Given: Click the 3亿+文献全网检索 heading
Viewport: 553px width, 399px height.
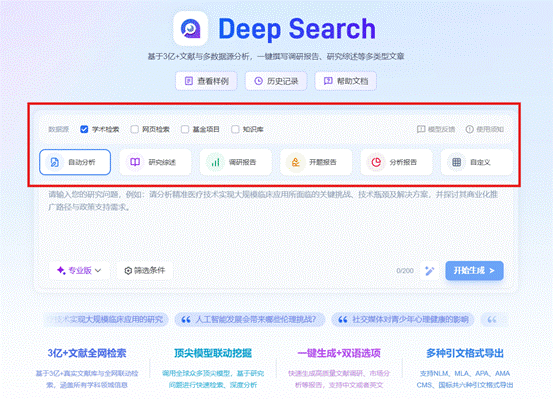Looking at the screenshot, I should [87, 353].
